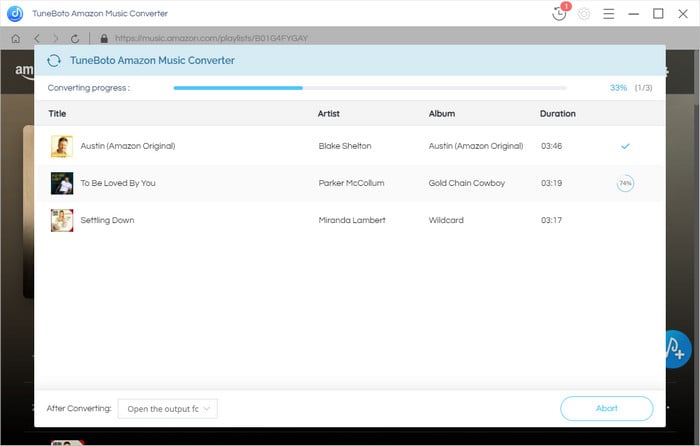Click the Title column header
The width and height of the screenshot is (700, 446).
point(57,113)
